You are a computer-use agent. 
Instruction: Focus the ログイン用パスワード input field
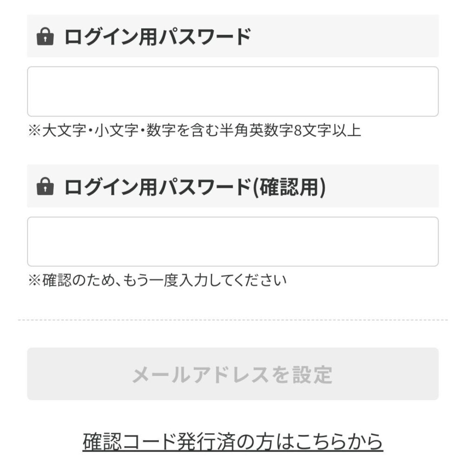pyautogui.click(x=232, y=92)
